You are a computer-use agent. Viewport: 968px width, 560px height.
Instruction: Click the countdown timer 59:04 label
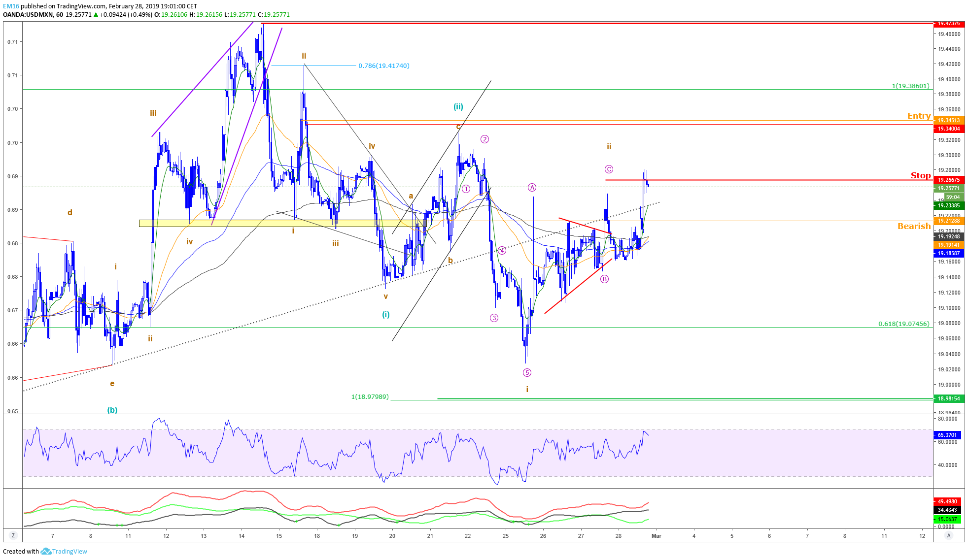click(x=953, y=197)
